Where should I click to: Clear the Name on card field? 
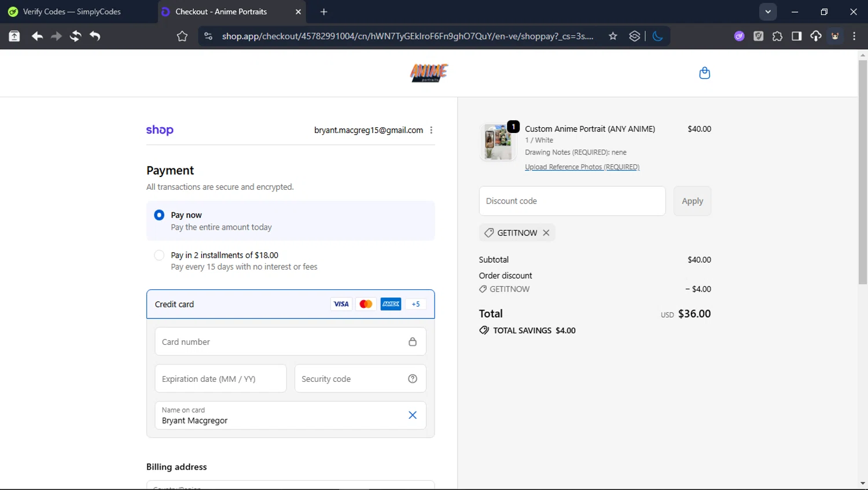413,415
